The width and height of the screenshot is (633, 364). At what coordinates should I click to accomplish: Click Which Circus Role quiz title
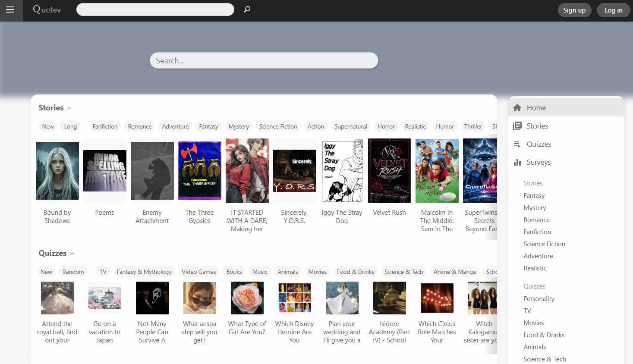click(437, 332)
